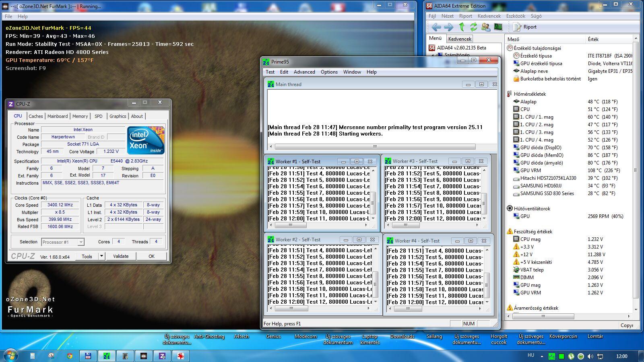
Task: Select the Burkolatba behatolás történt row
Action: [x=570, y=79]
